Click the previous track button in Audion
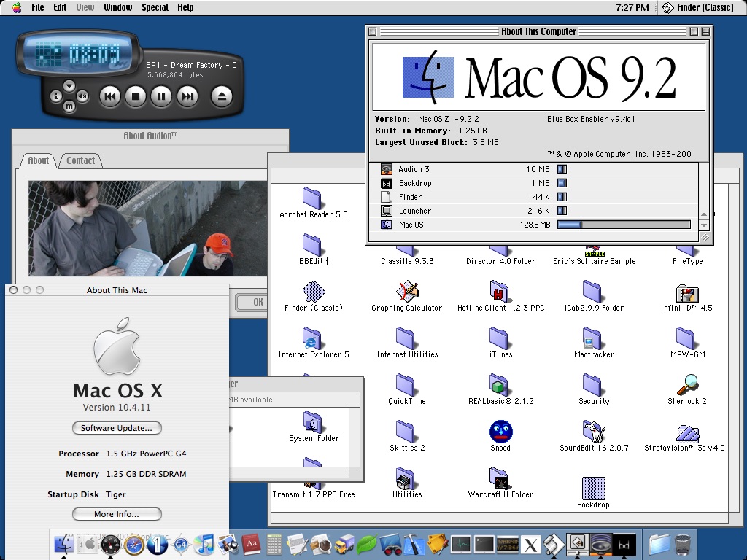Screen dimensions: 747x560 click(109, 97)
